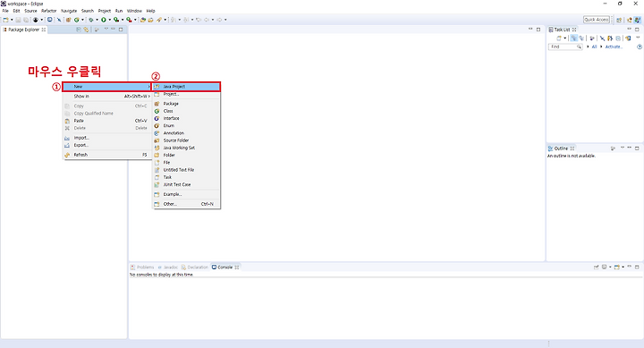Switch to the Declaration tab
The image size is (644, 348).
tap(195, 267)
